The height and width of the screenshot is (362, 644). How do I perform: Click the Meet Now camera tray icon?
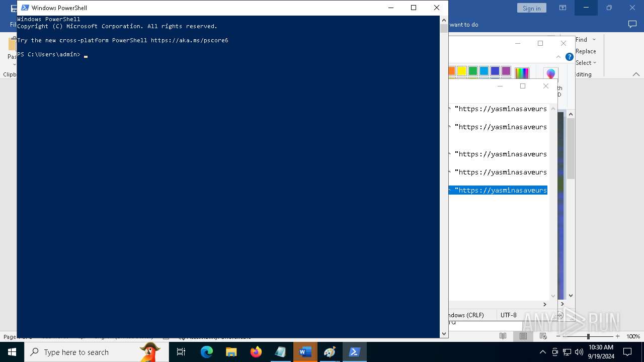[x=555, y=352]
